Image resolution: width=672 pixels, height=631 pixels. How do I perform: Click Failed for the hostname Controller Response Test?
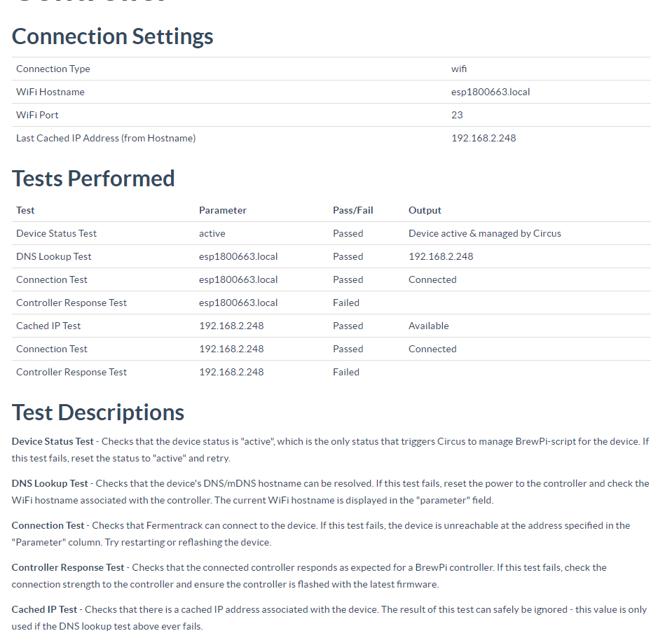point(346,303)
